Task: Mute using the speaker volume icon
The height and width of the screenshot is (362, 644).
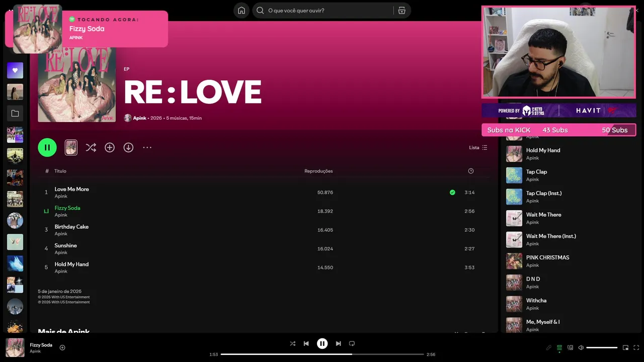Action: (x=581, y=347)
